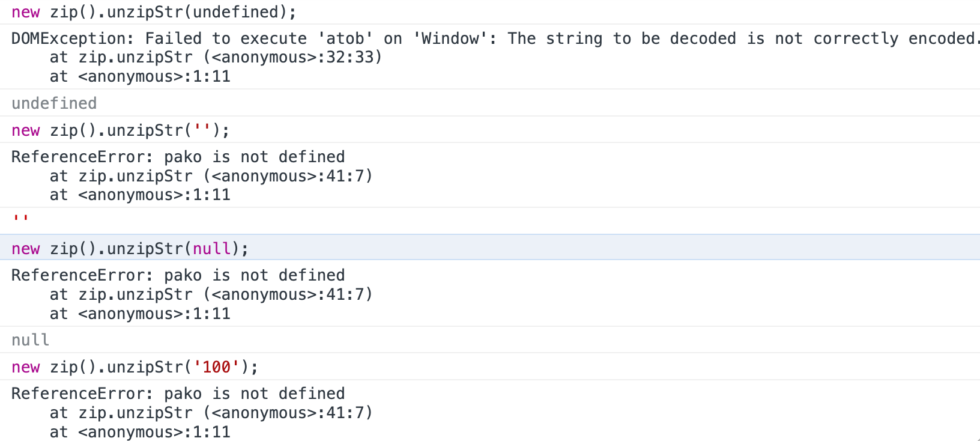Click the gray null return value
980x441 pixels.
point(30,340)
